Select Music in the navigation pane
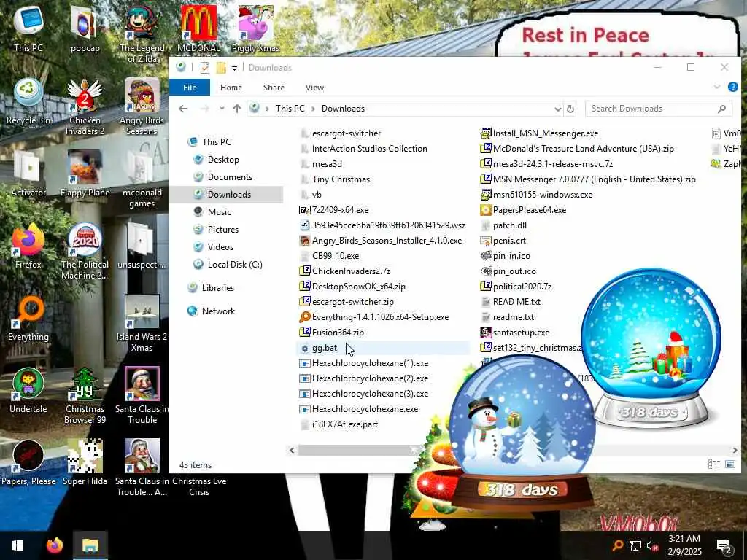The width and height of the screenshot is (747, 560). point(219,212)
